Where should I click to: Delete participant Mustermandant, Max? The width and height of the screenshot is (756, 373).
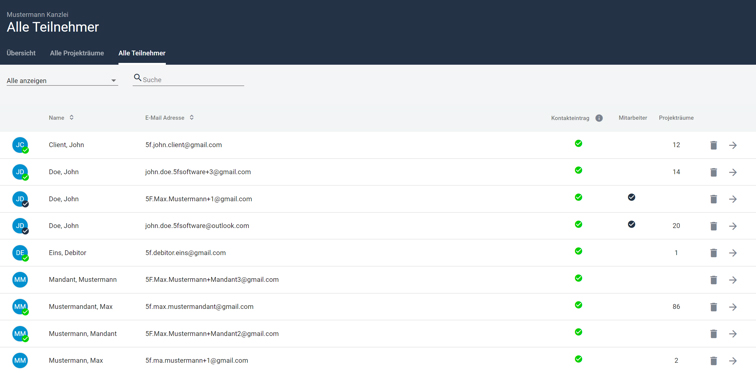(x=714, y=307)
